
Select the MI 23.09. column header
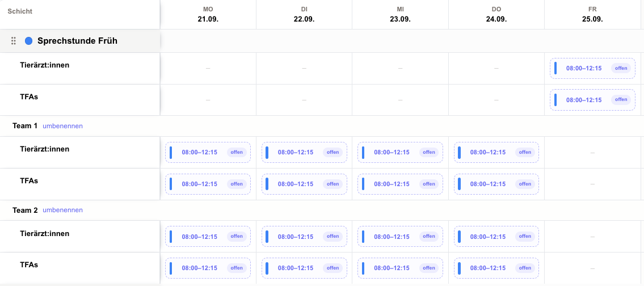tap(400, 14)
